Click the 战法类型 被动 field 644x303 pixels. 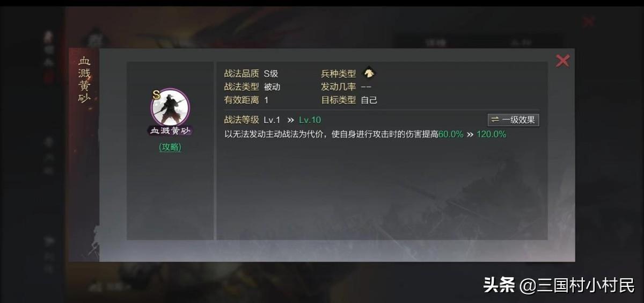pos(252,86)
